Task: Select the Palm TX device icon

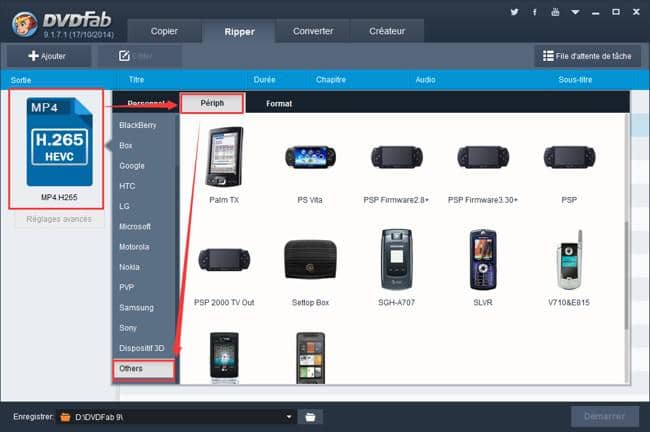Action: [x=224, y=157]
